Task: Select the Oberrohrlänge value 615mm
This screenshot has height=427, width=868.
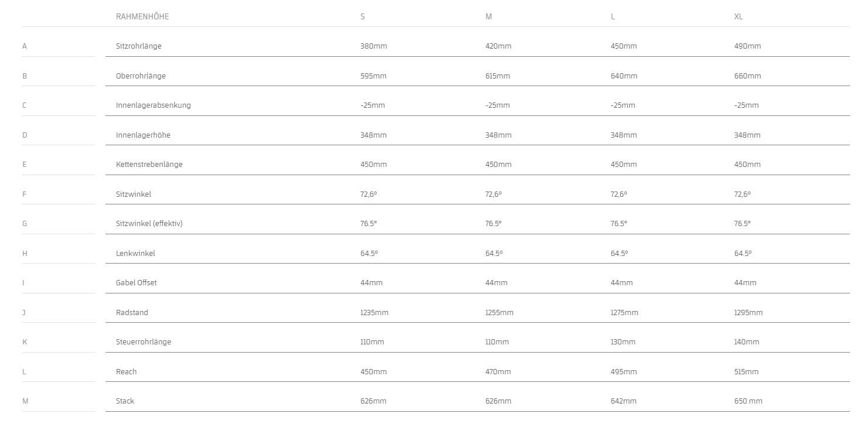Action: point(498,76)
